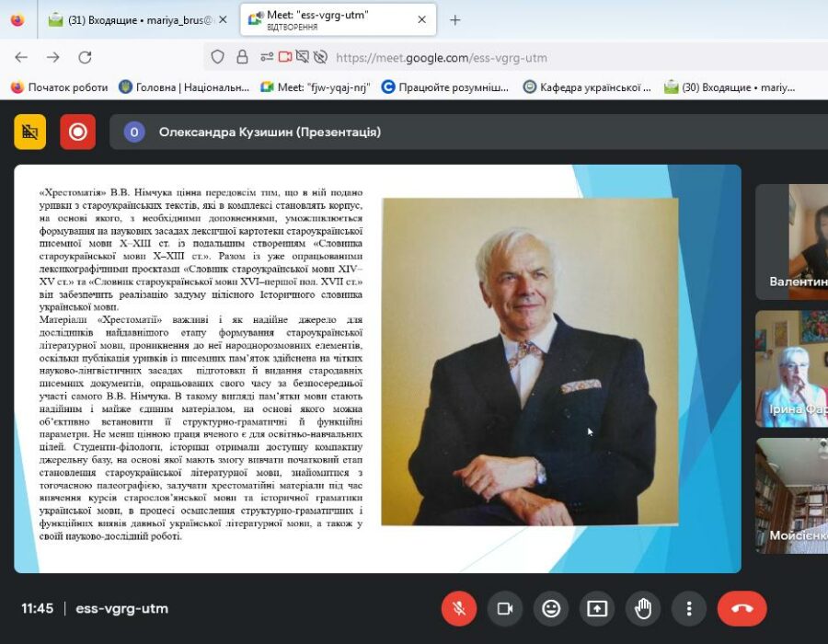This screenshot has height=644, width=828.
Task: Click the tracking protection shield icon
Action: (217, 57)
